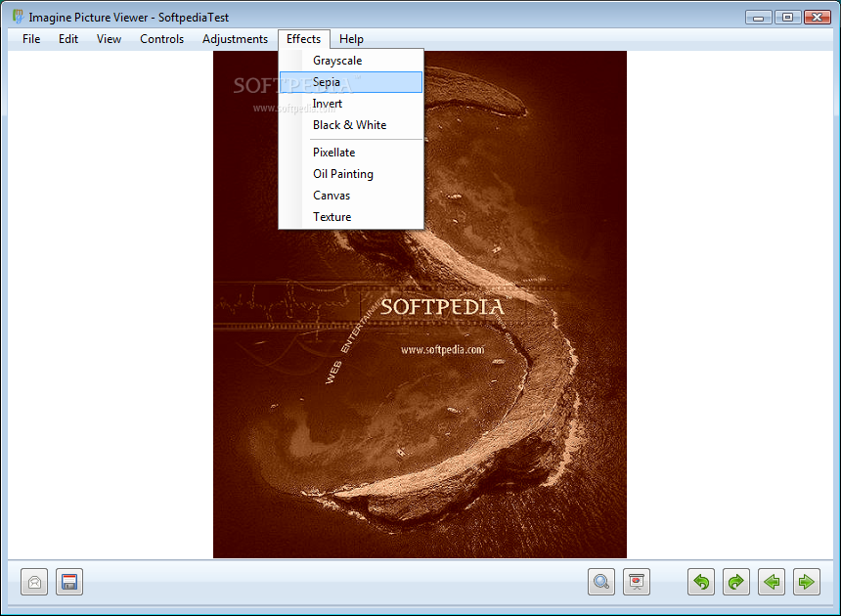Image resolution: width=841 pixels, height=616 pixels.
Task: Select the Canvas effect
Action: coord(351,196)
